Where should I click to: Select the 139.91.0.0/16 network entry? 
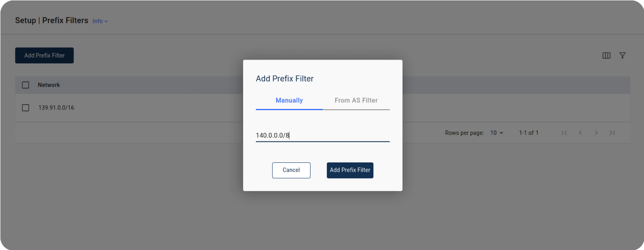56,108
